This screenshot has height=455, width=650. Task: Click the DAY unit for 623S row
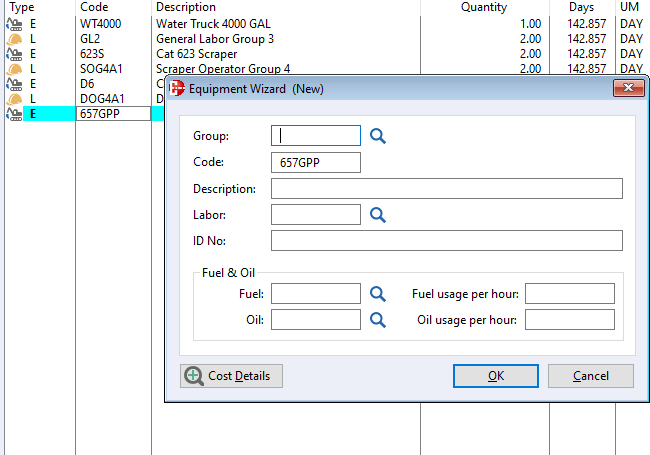(x=631, y=54)
